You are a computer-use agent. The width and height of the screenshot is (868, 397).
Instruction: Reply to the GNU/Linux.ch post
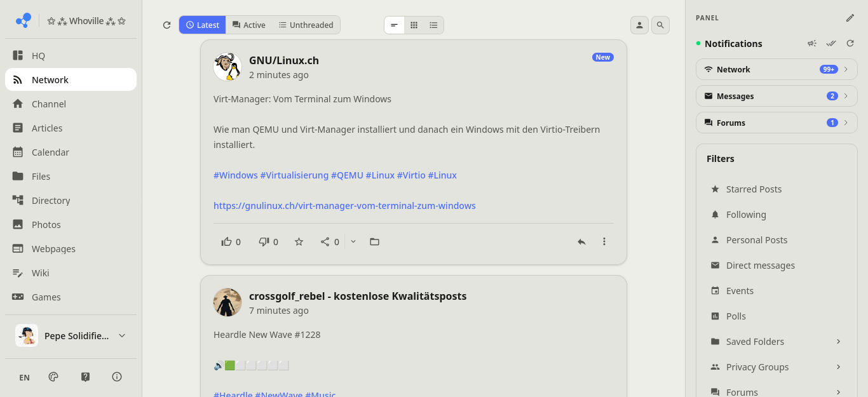click(581, 241)
